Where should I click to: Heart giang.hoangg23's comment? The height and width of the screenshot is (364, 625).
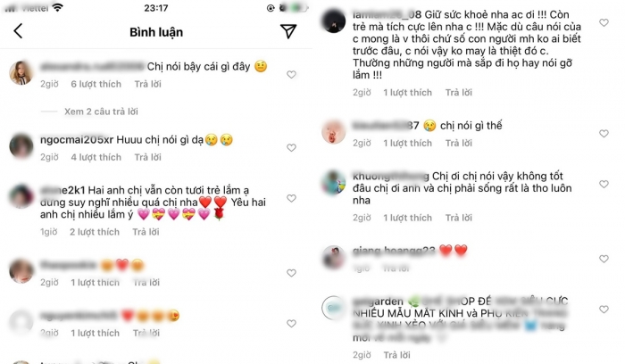(604, 259)
